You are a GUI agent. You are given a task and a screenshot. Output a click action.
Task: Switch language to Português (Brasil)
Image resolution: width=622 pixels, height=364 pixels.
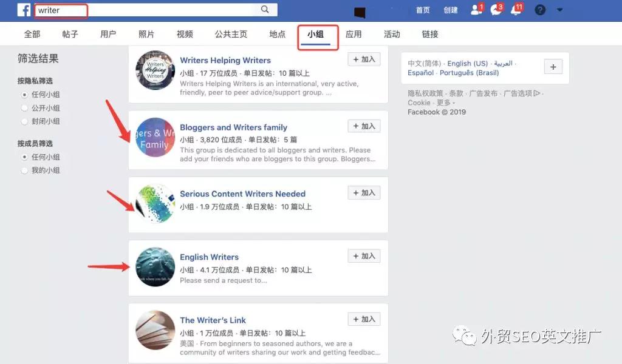click(470, 73)
